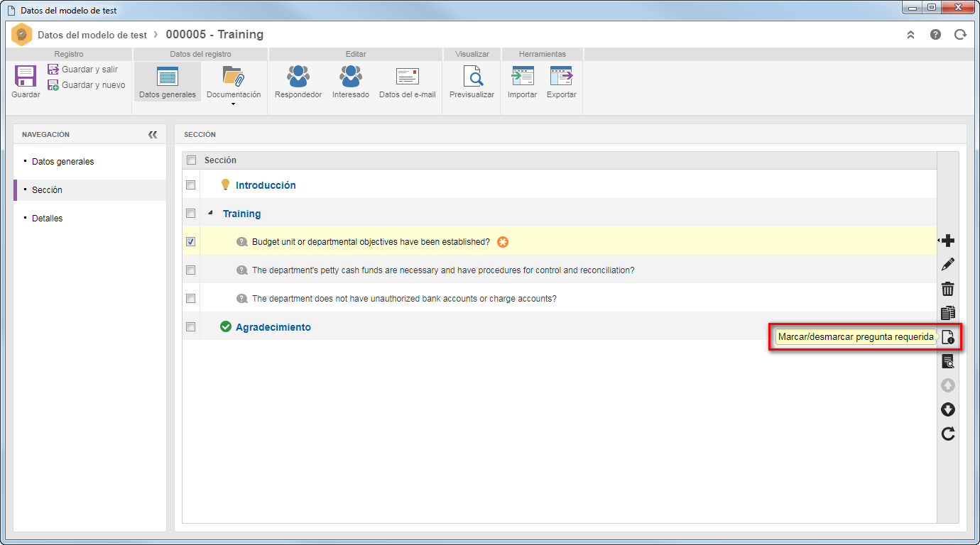
Task: Select Sección in the navigation panel
Action: coord(89,190)
